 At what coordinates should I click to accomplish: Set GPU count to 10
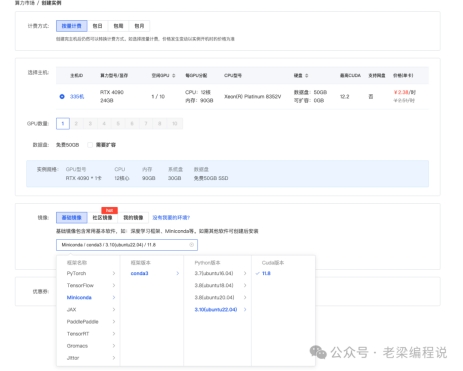click(175, 123)
